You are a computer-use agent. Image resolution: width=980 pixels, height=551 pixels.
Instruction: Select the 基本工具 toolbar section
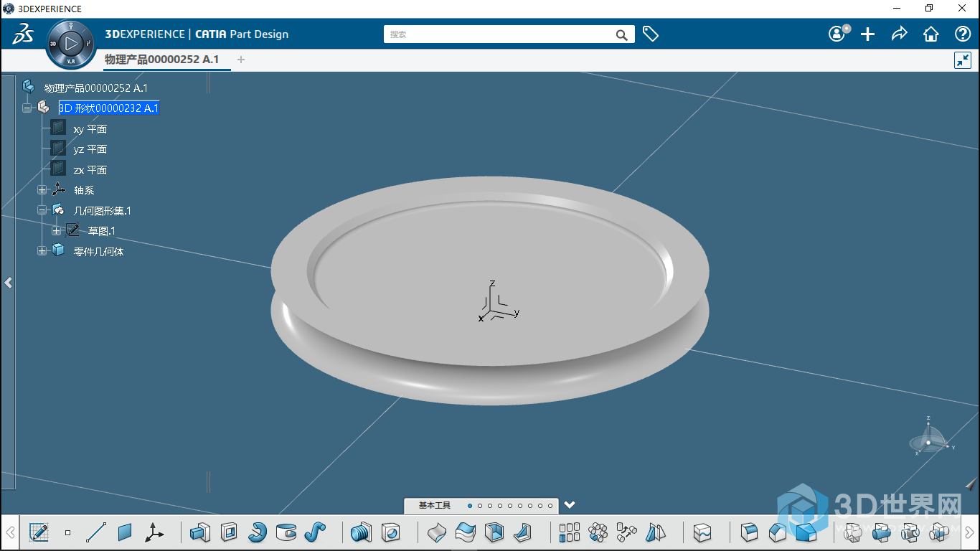coord(435,506)
